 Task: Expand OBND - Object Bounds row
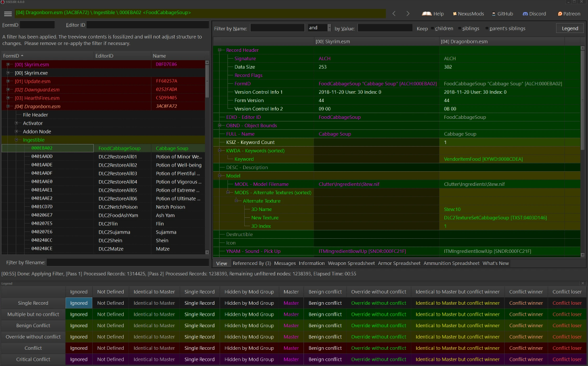pyautogui.click(x=220, y=126)
